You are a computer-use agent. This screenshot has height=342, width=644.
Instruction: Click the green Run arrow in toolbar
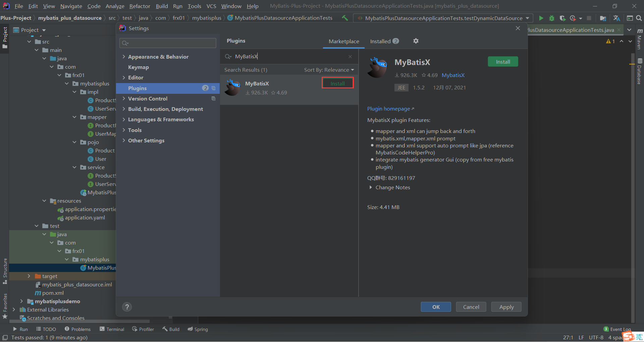pyautogui.click(x=541, y=18)
